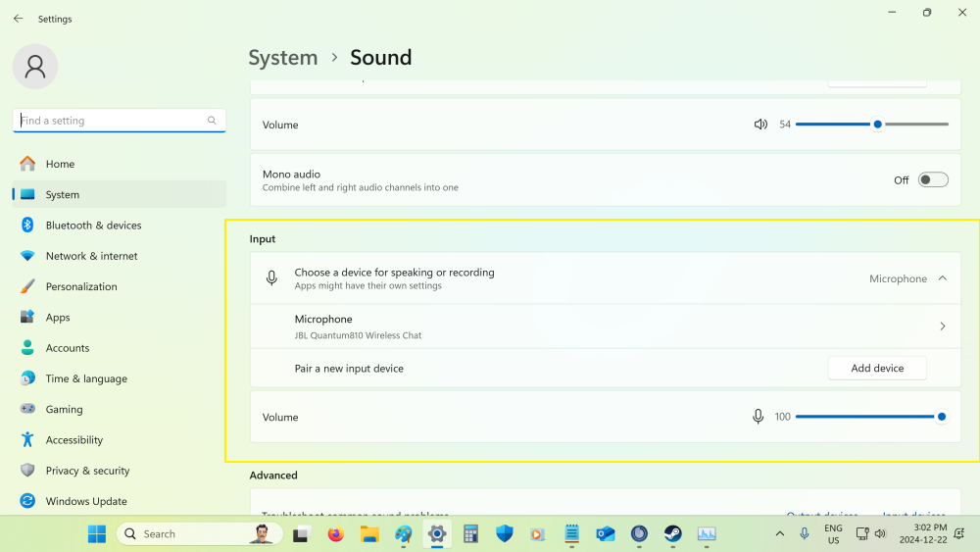Open Firefox from the taskbar
This screenshot has height=552, width=980.
[x=336, y=534]
